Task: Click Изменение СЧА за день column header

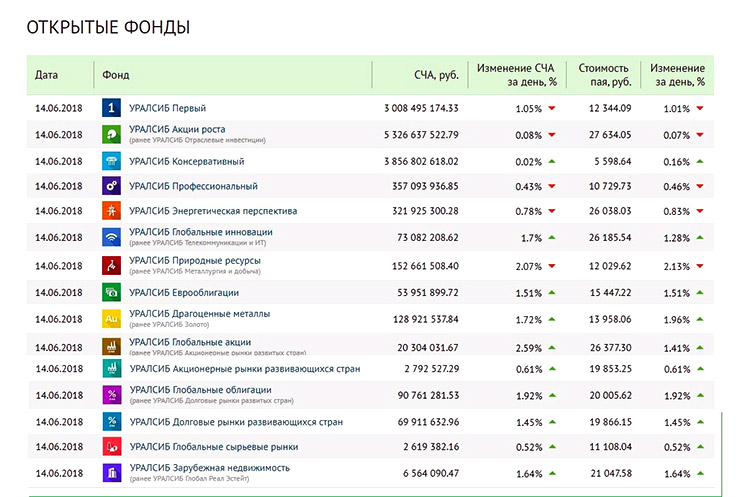Action: pos(517,75)
